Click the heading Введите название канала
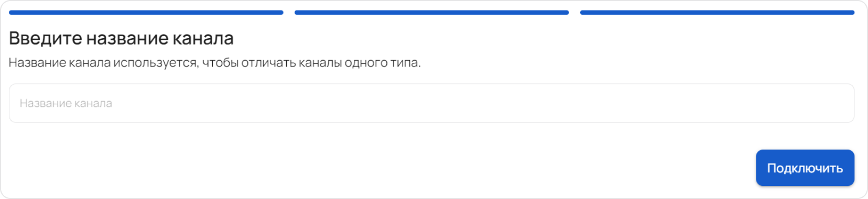 coord(121,38)
